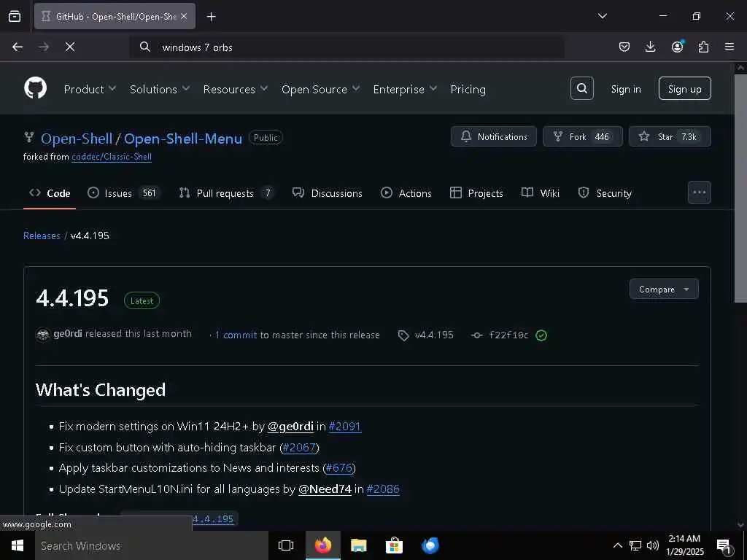Open Firefox application hamburger menu
The height and width of the screenshot is (560, 747).
pos(729,47)
